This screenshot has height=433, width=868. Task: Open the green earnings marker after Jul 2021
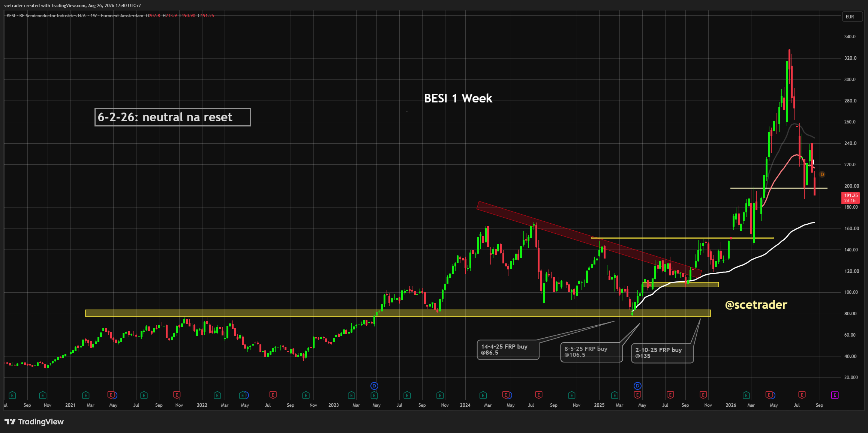[144, 395]
